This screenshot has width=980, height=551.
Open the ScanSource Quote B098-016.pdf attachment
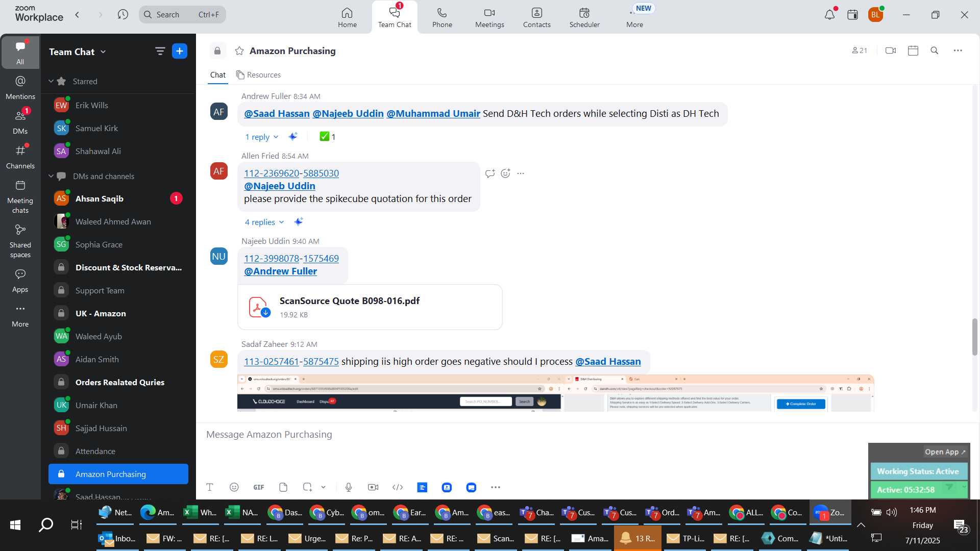pos(370,307)
